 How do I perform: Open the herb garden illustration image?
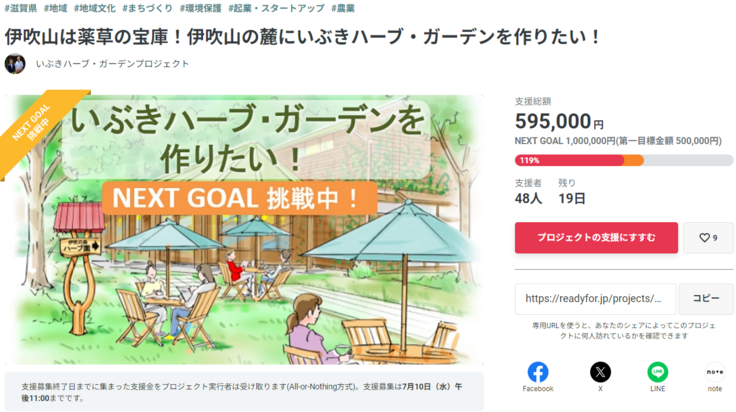243,230
